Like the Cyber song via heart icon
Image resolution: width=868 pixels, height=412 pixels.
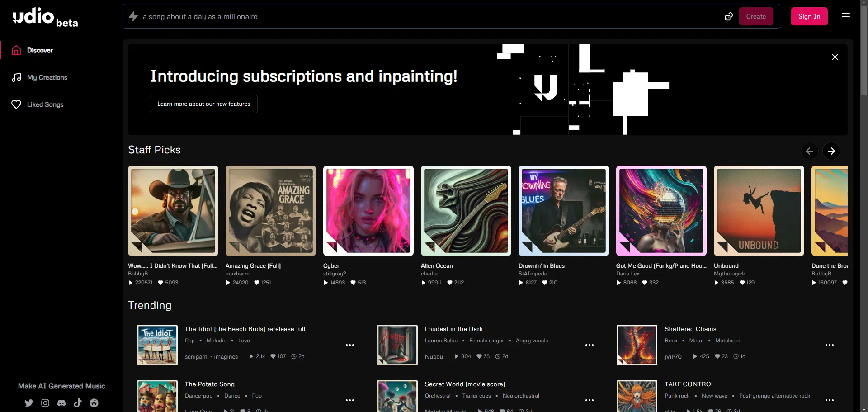(353, 283)
